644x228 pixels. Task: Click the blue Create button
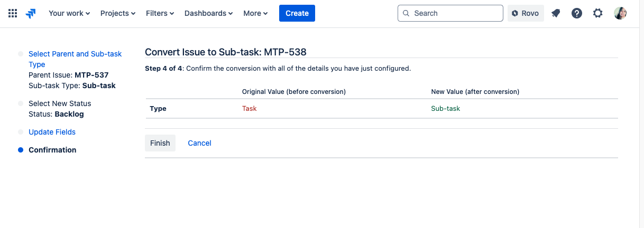pyautogui.click(x=297, y=13)
